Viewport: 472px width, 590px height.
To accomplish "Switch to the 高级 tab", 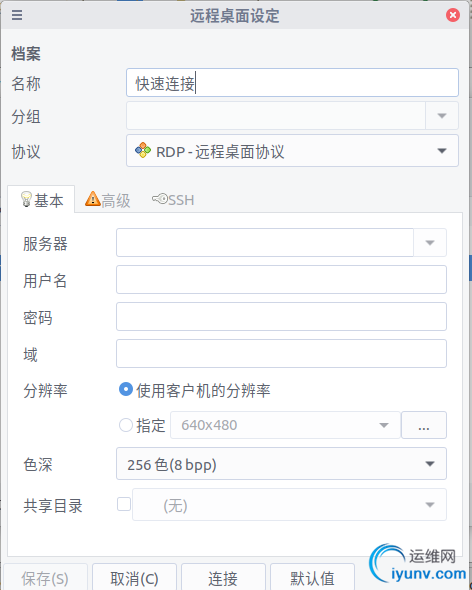I will pyautogui.click(x=108, y=199).
